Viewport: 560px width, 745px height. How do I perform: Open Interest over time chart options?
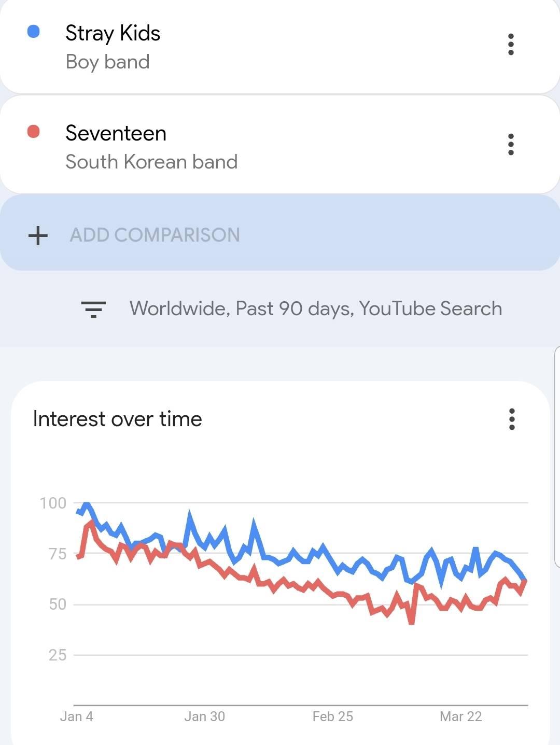point(512,419)
